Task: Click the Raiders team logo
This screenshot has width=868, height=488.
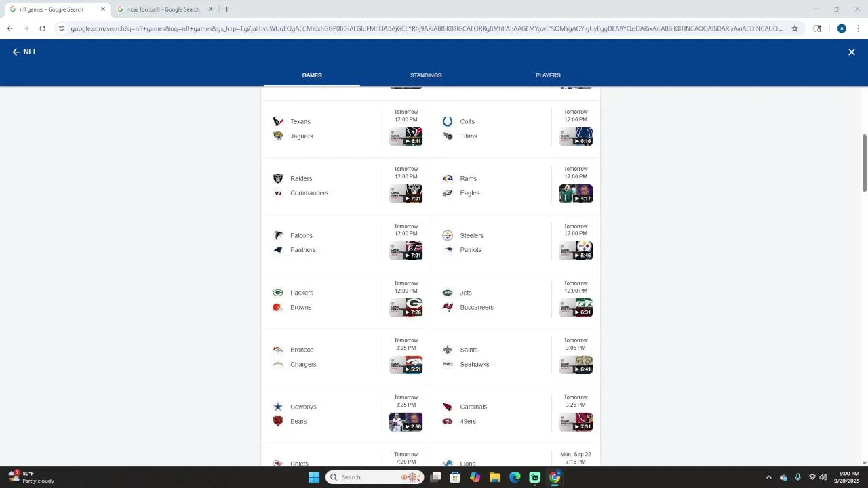Action: 278,178
